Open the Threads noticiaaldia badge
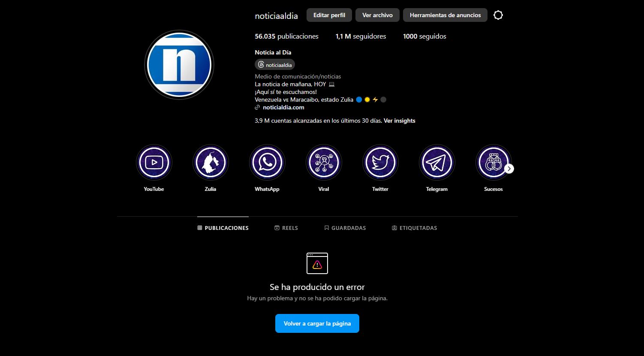644x356 pixels. 275,65
